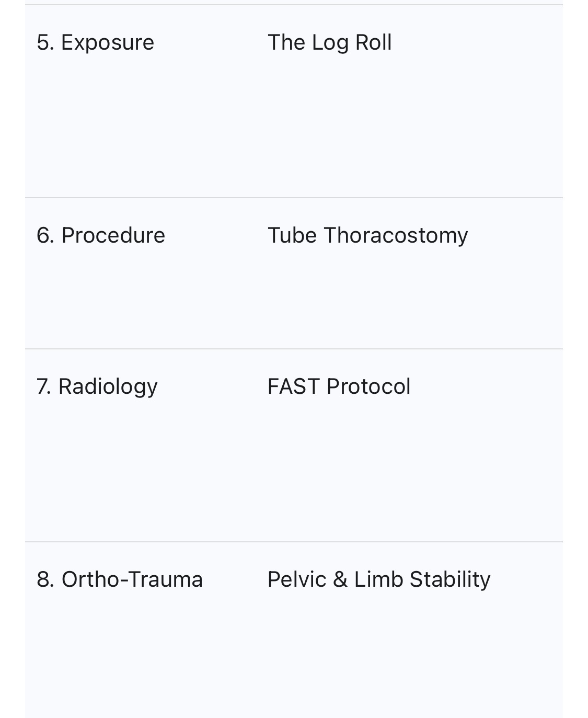The height and width of the screenshot is (718, 588).
Task: Click the divider line above the Radiology row
Action: coord(294,349)
